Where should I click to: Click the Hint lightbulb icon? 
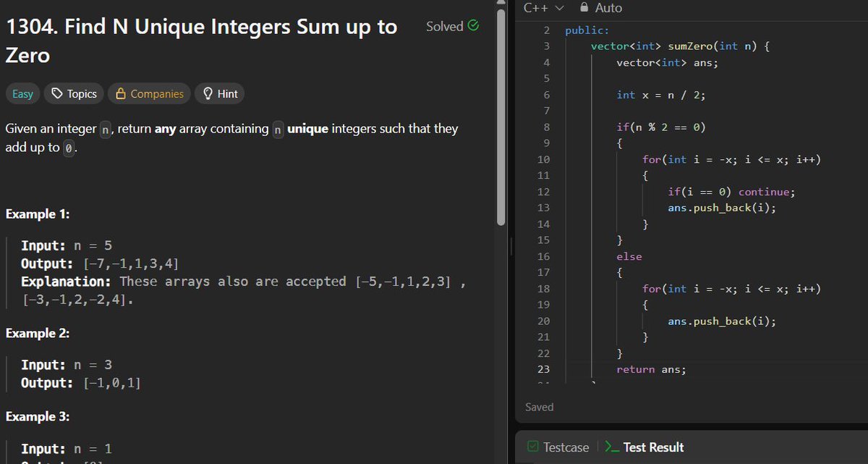click(208, 93)
